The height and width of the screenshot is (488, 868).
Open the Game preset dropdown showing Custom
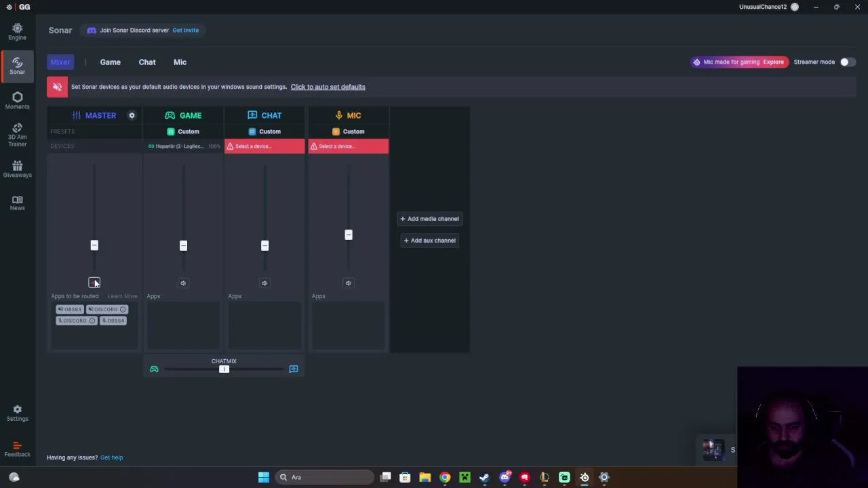183,131
